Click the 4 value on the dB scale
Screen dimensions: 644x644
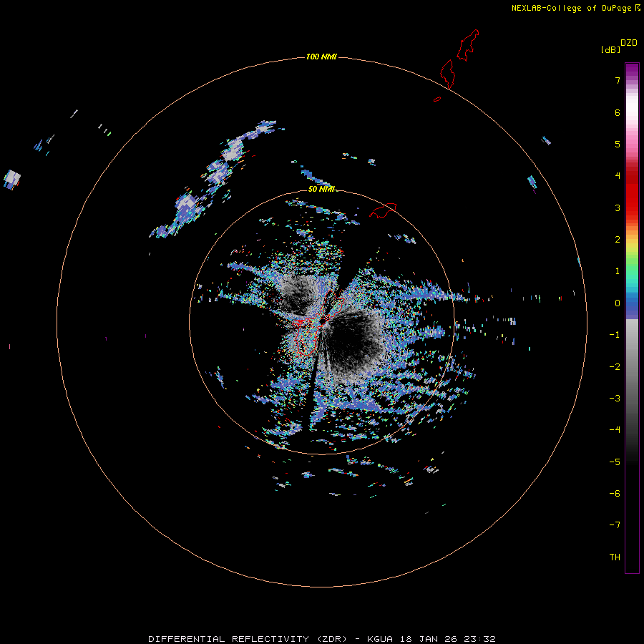(618, 176)
